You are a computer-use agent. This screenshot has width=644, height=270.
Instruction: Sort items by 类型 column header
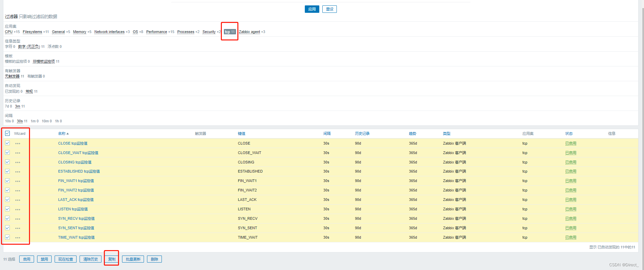tap(446, 133)
